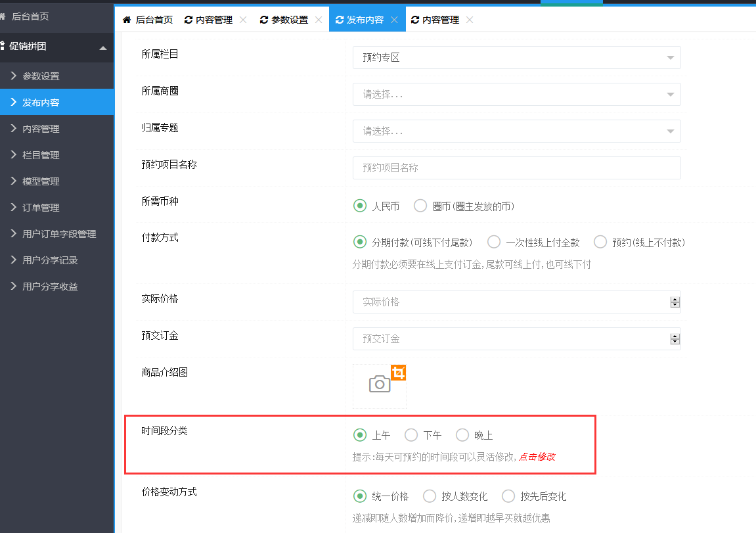The height and width of the screenshot is (533, 756).
Task: Select 按人数变化 price change option
Action: click(x=430, y=496)
